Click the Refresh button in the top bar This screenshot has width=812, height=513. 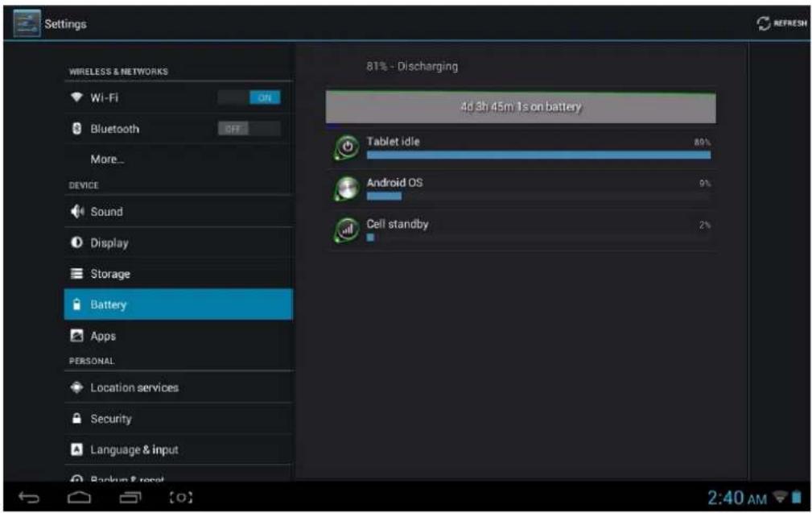tap(782, 23)
